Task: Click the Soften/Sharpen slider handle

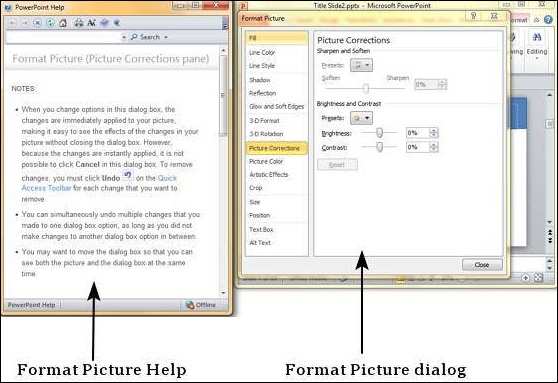Action: coord(365,88)
